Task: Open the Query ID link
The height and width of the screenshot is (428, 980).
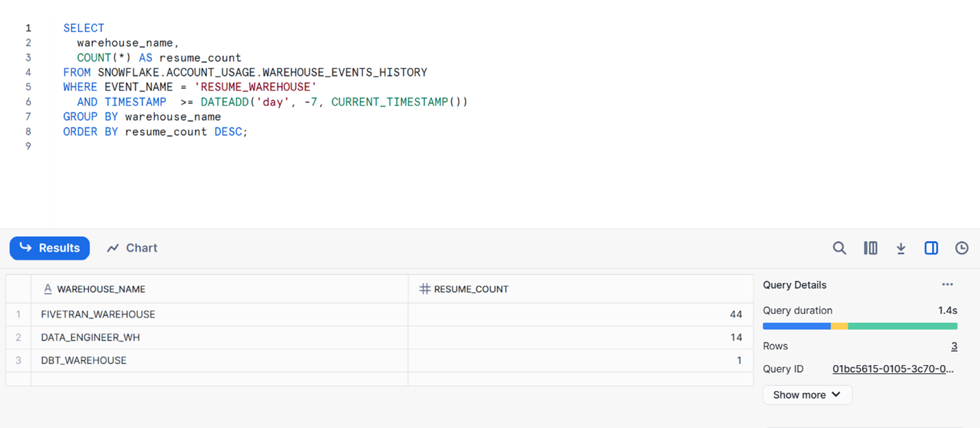Action: [x=892, y=369]
